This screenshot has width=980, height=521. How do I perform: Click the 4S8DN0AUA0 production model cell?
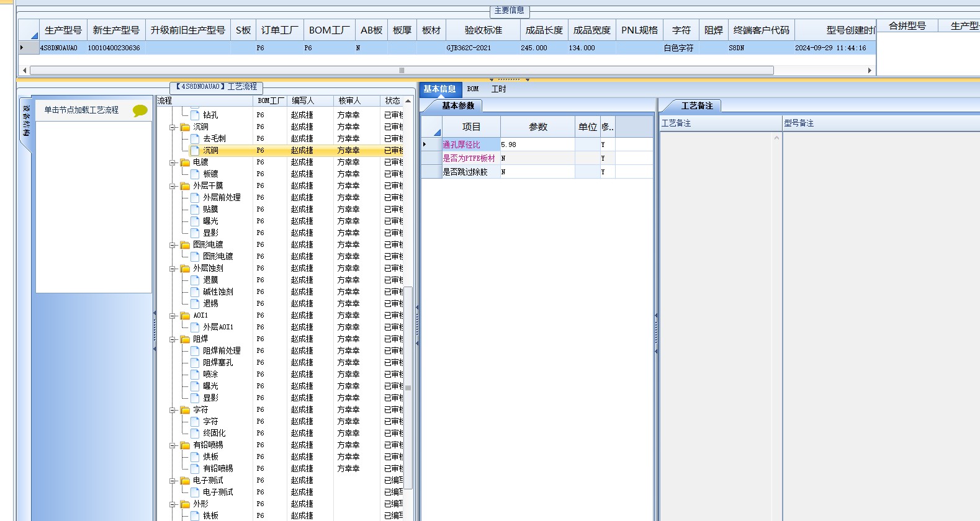point(63,48)
